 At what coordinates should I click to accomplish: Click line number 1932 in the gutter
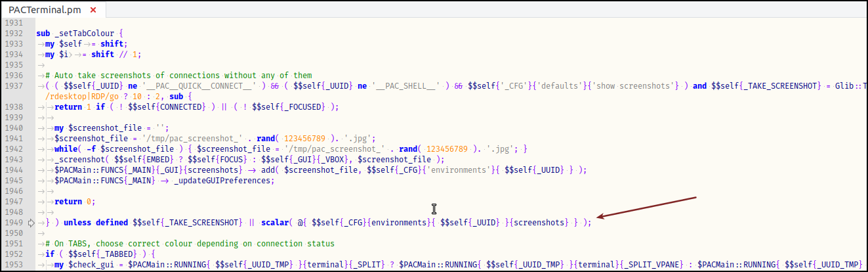point(13,33)
